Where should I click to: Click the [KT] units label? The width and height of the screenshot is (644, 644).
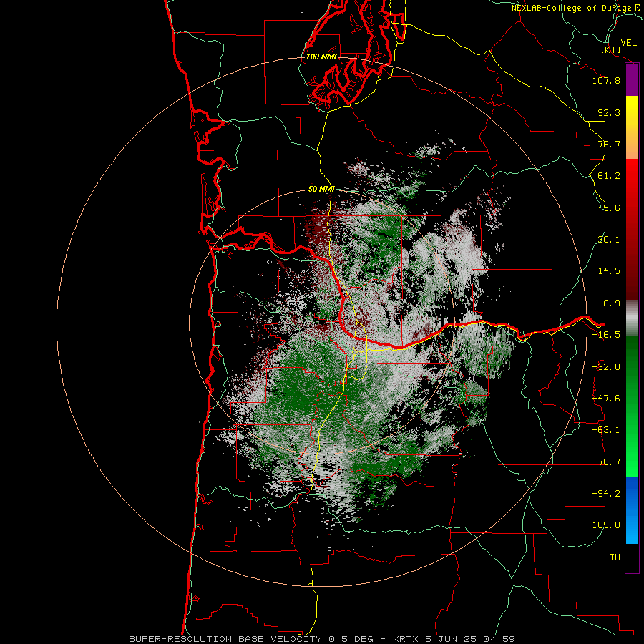611,49
